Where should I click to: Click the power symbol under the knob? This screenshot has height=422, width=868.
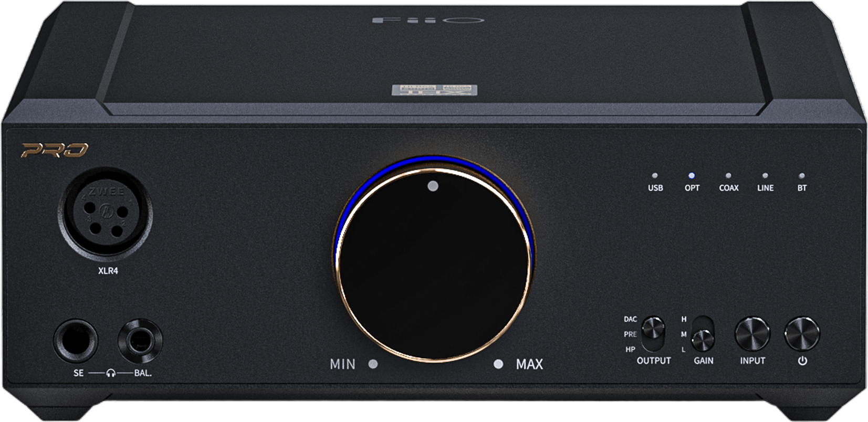tap(802, 361)
